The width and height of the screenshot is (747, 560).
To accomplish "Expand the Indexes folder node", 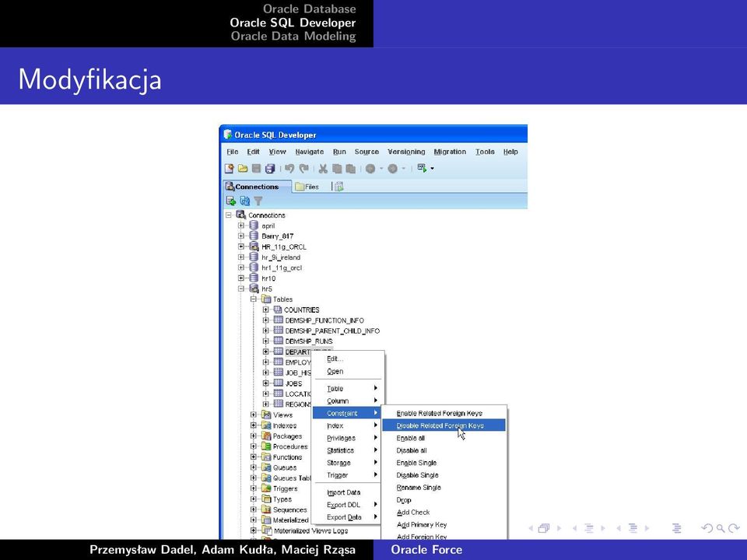I will 254,425.
